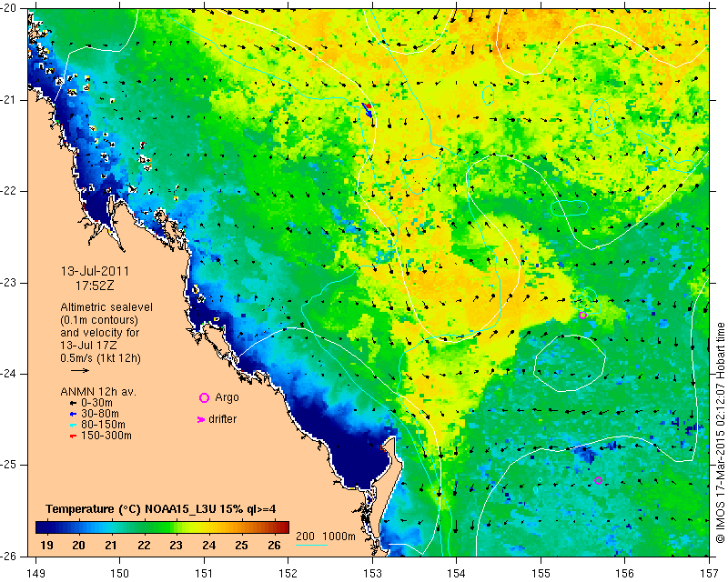Click the '150-300m' depth label
Screen dimensions: 728x582
pos(106,436)
